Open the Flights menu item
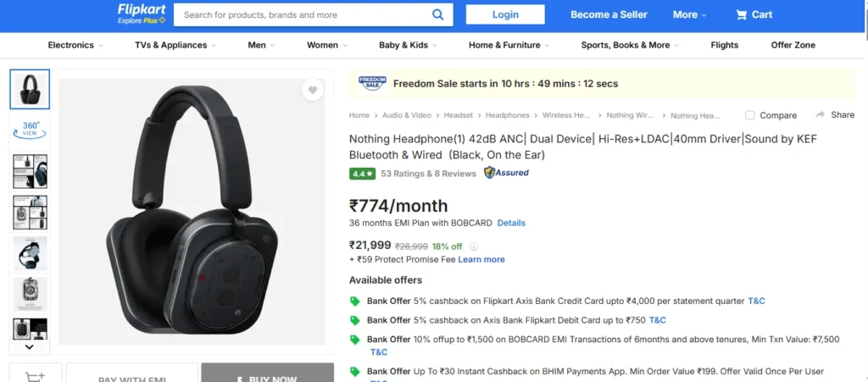868x382 pixels. tap(725, 45)
